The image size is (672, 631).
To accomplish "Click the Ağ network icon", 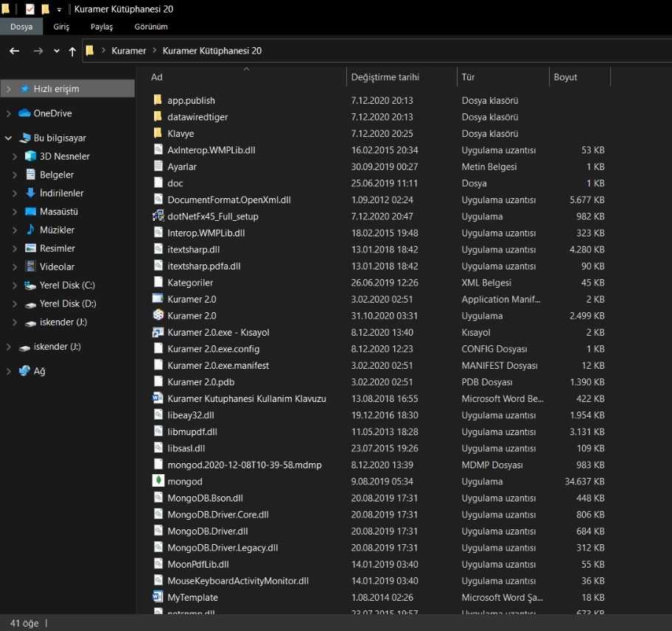I will [x=24, y=370].
